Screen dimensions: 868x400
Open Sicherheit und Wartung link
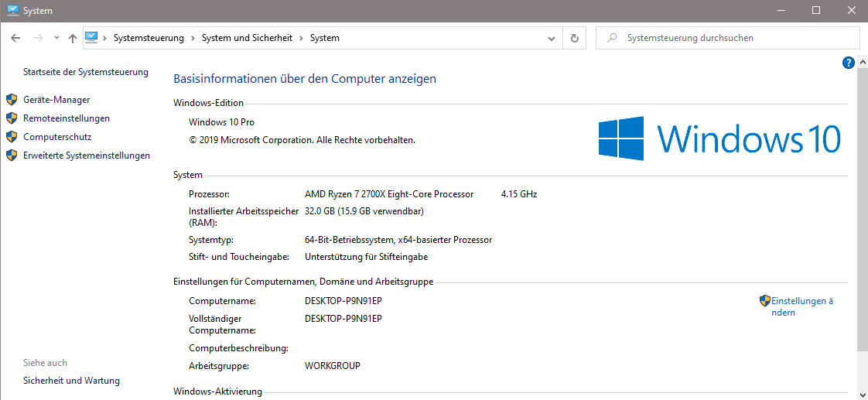[x=71, y=381]
